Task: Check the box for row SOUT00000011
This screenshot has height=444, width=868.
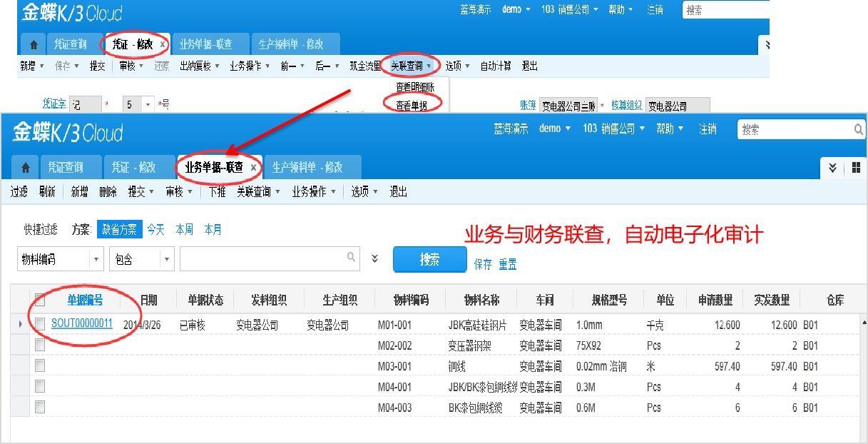Action: [x=40, y=324]
